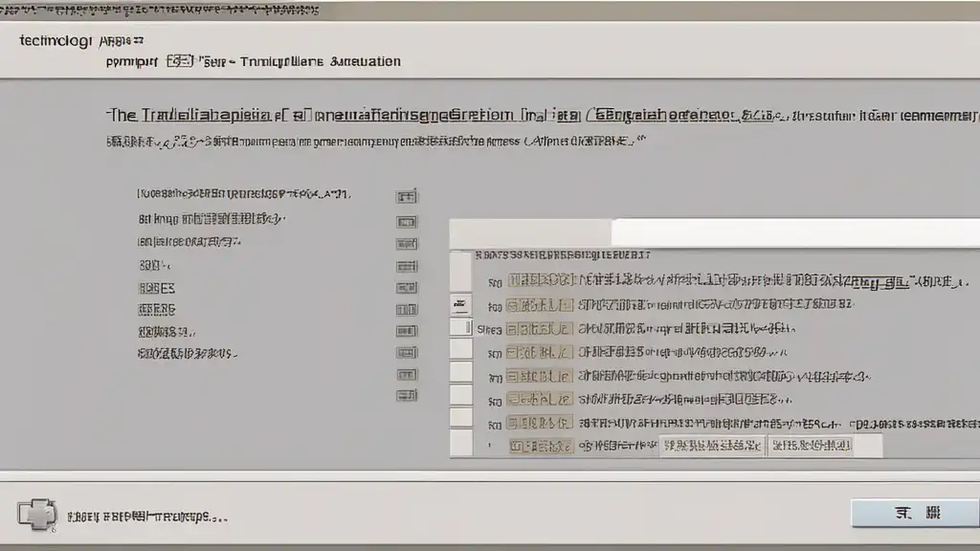Click the tan tag in the "Sires" row
The height and width of the screenshot is (551, 980).
(539, 329)
